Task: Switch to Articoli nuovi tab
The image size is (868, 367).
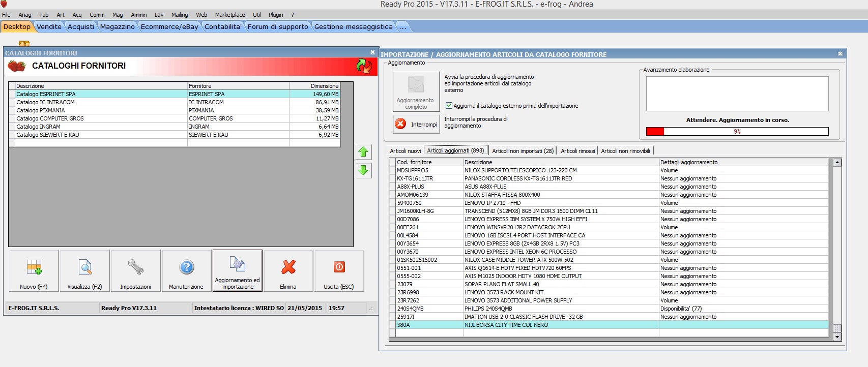Action: (406, 151)
